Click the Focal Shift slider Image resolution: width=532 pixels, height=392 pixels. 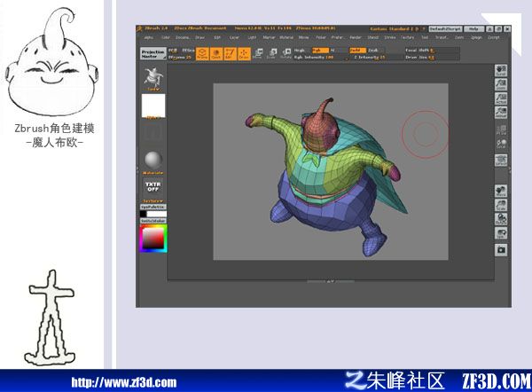point(432,51)
